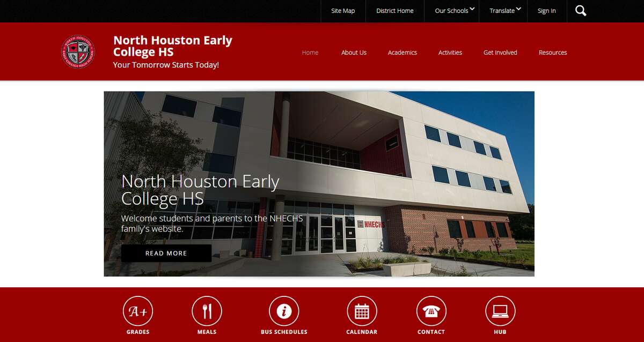Open the Calendar icon

click(x=362, y=311)
